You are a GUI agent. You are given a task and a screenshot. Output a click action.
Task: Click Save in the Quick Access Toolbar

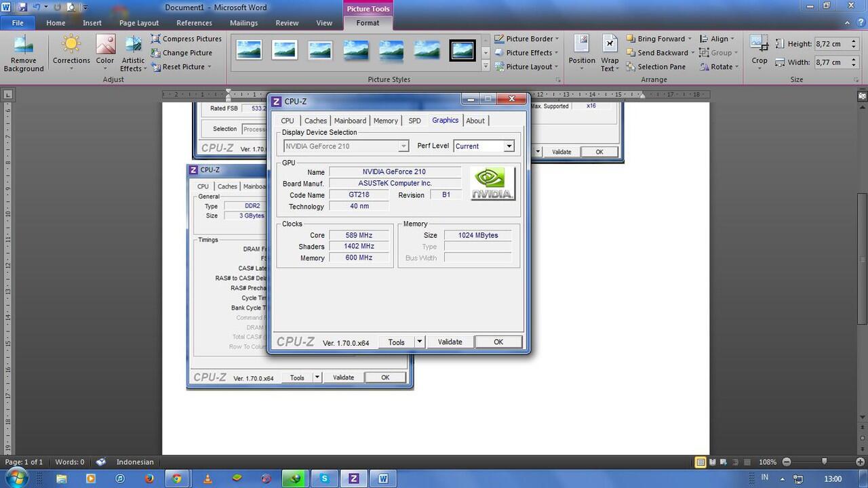22,7
